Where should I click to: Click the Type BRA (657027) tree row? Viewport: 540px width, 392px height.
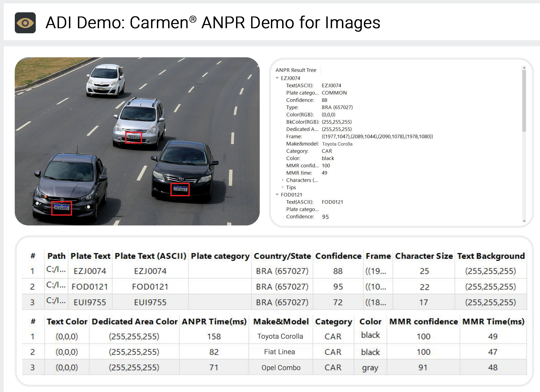point(320,107)
